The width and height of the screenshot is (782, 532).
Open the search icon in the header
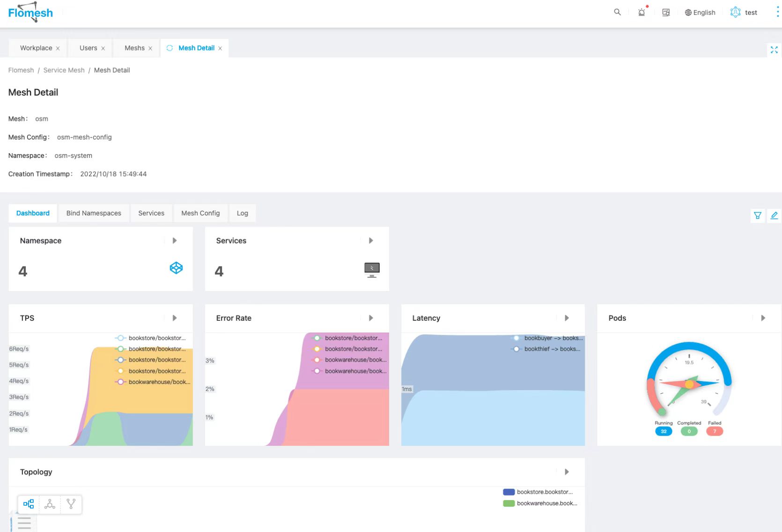click(617, 12)
